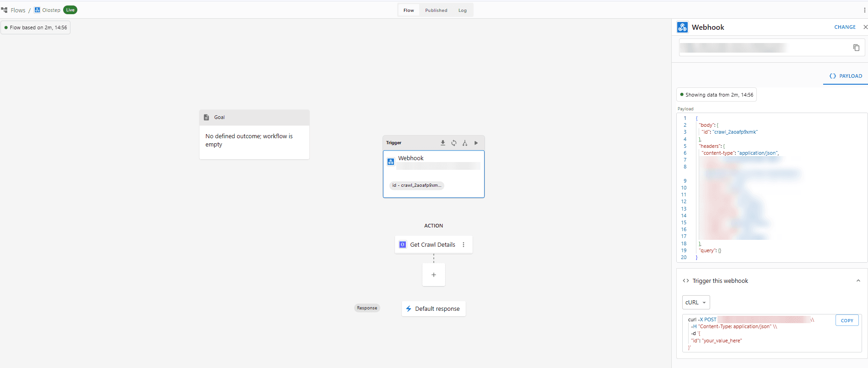The height and width of the screenshot is (368, 868).
Task: Click the Olostep flow name in breadcrumb
Action: tap(51, 10)
